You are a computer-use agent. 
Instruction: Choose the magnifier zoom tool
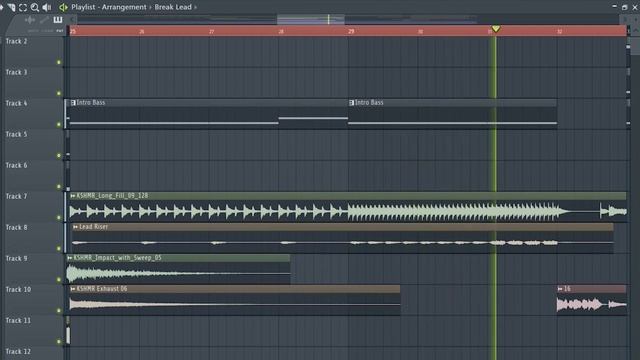click(35, 7)
